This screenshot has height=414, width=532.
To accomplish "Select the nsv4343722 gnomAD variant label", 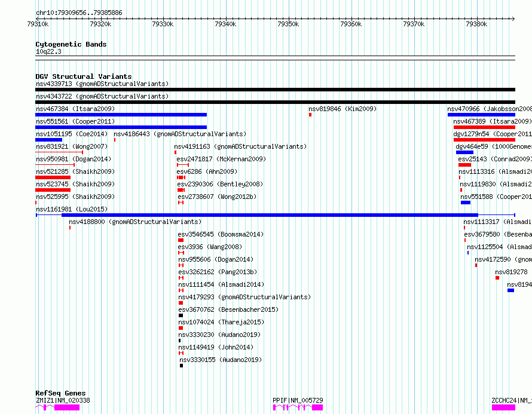I will [x=102, y=96].
